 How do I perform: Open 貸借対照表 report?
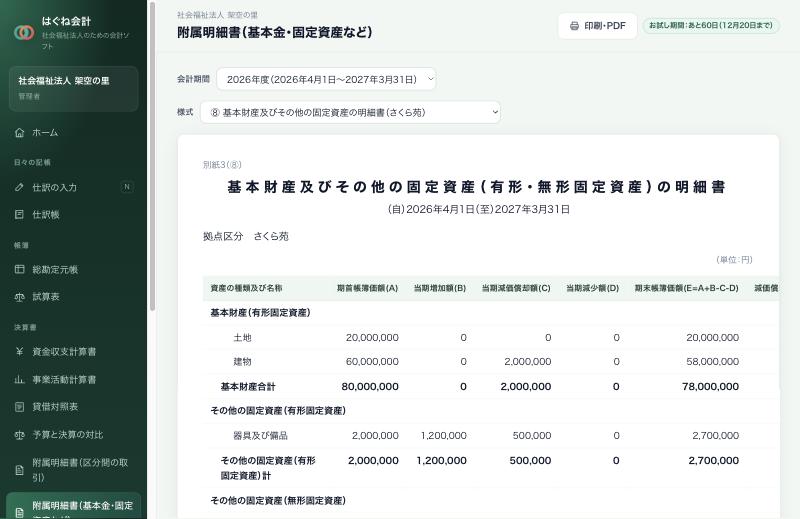[x=73, y=407]
